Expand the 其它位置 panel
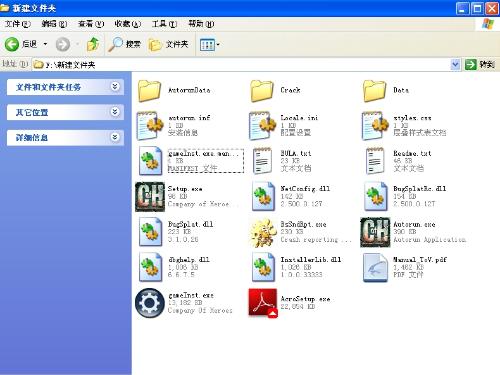Screen dimensions: 500x375 click(x=115, y=112)
